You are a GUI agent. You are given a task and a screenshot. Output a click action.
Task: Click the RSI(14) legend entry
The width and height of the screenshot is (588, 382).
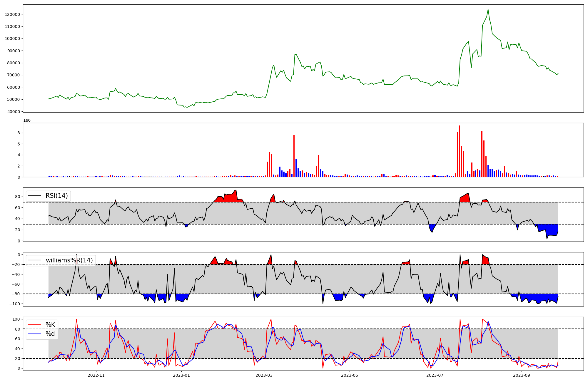(x=56, y=196)
